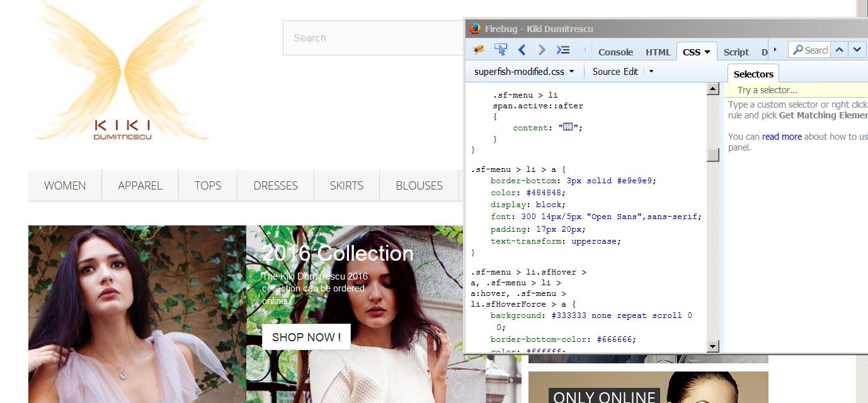
Task: Click the 'span.active::after' selector text
Action: (538, 106)
